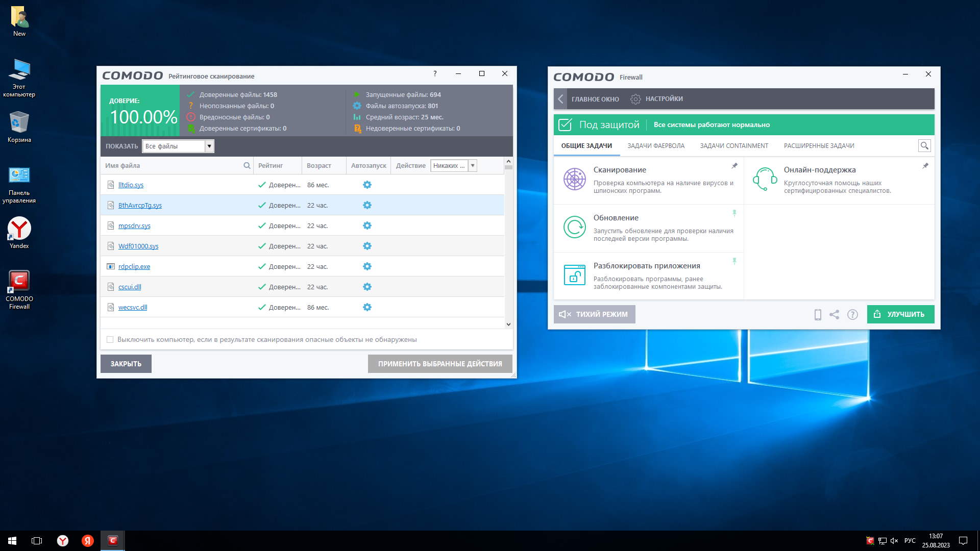Open the BthAvrcpTg.sys file link
Viewport: 980px width, 551px height.
(x=140, y=205)
